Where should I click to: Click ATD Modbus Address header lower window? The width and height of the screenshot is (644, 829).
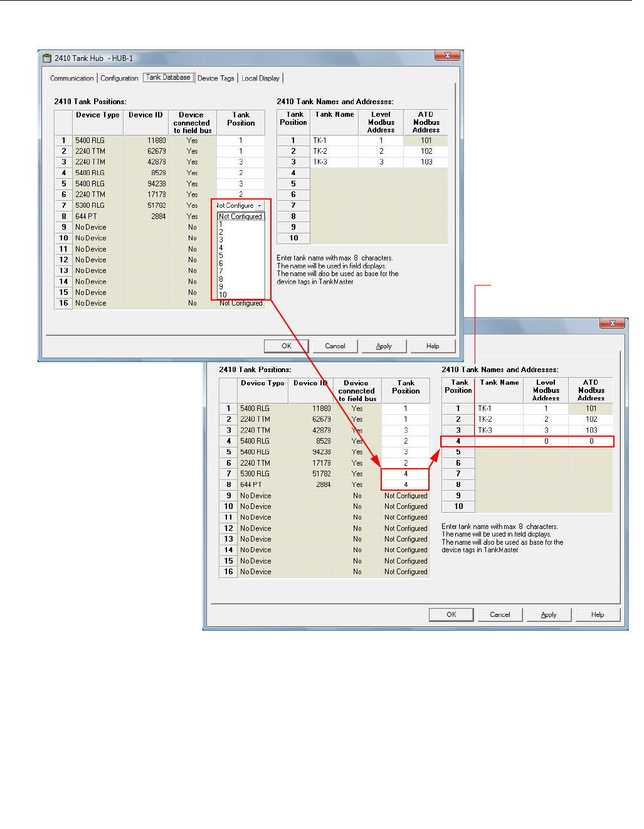point(591,390)
